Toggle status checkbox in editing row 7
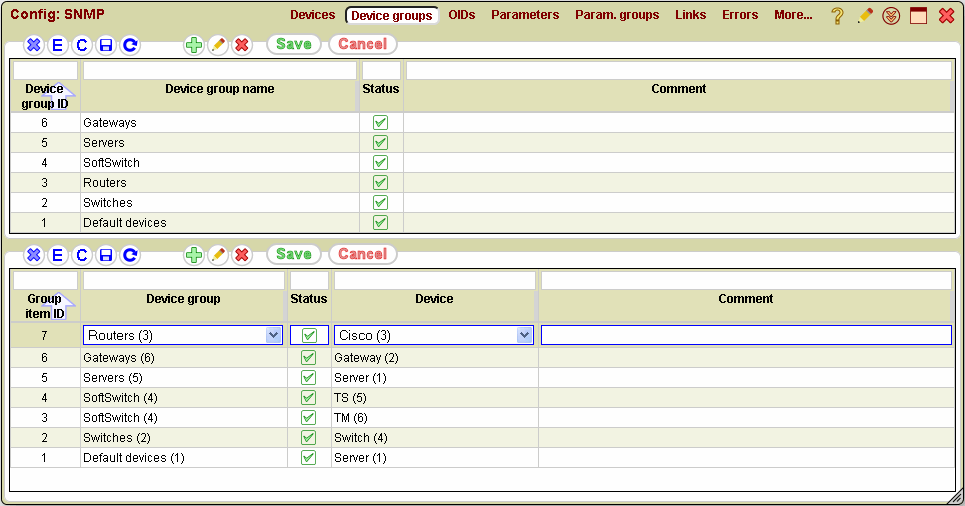Viewport: 965px width, 506px height. (309, 335)
